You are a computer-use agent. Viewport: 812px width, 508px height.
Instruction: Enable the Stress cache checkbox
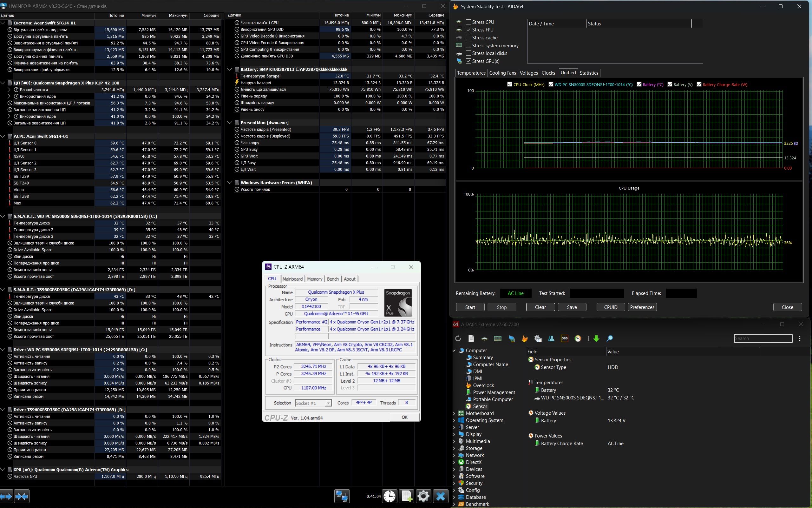(x=468, y=38)
